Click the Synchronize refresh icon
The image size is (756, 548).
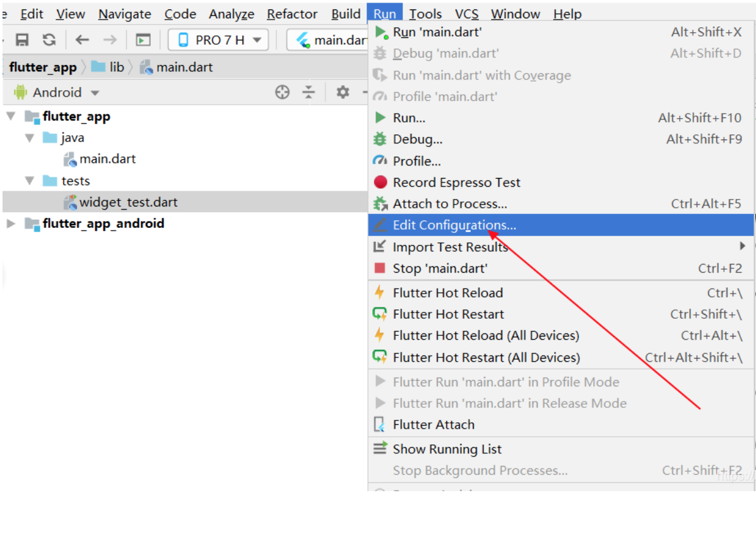(x=49, y=40)
